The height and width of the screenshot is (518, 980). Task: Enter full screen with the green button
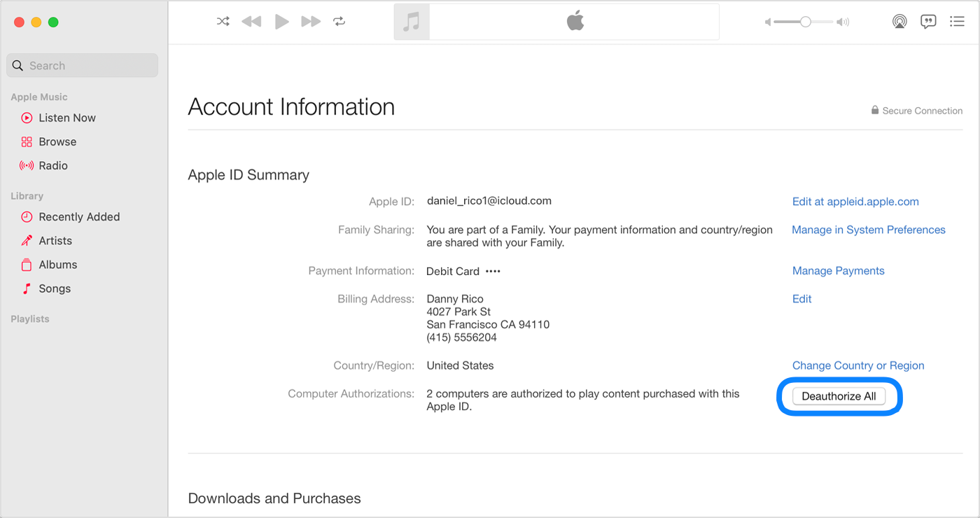[x=53, y=22]
